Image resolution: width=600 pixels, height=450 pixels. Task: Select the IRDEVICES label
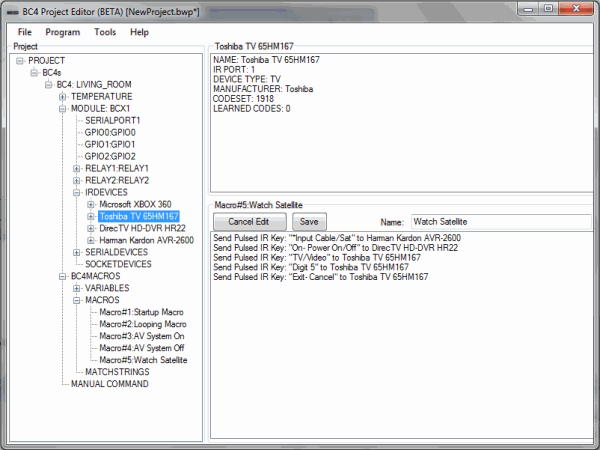(x=106, y=192)
